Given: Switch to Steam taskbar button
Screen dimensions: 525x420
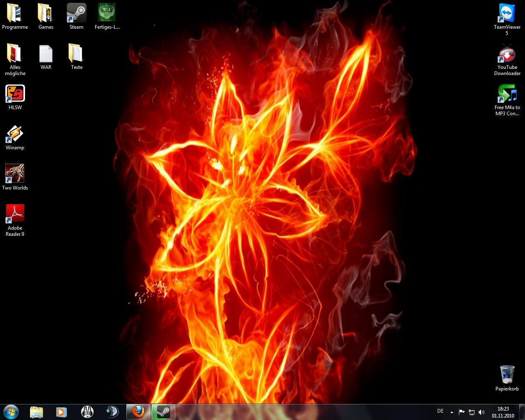Looking at the screenshot, I should [164, 412].
